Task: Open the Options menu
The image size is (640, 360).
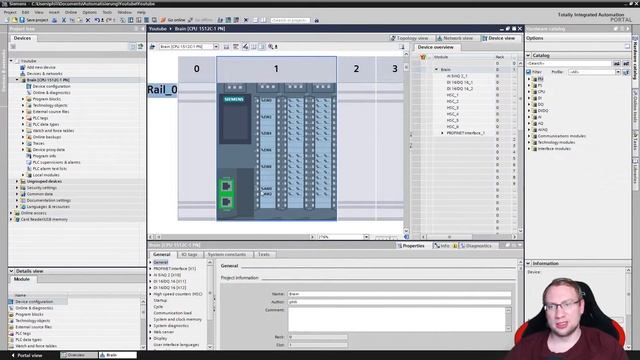Action: pos(89,12)
